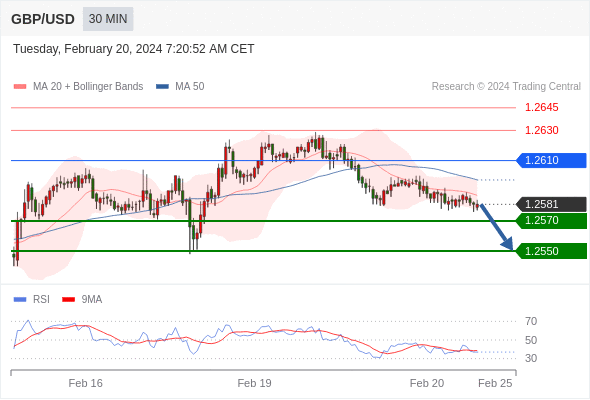Click the MA 20 + Bollinger Bands label
This screenshot has height=400, width=590.
tap(88, 87)
